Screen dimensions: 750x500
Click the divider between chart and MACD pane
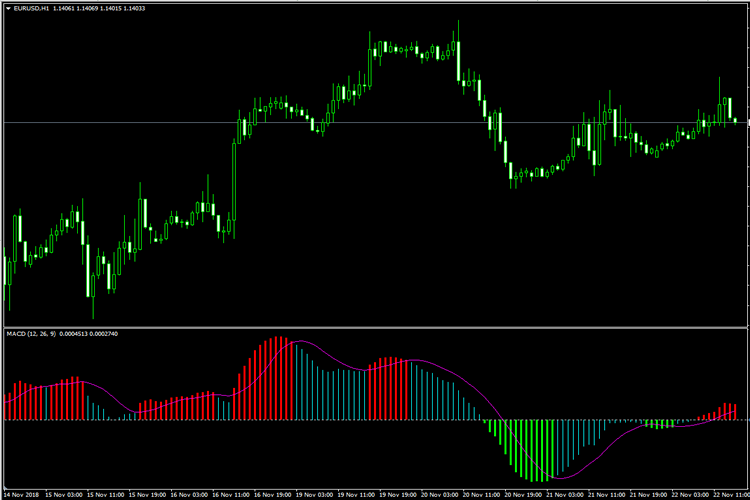pyautogui.click(x=375, y=326)
